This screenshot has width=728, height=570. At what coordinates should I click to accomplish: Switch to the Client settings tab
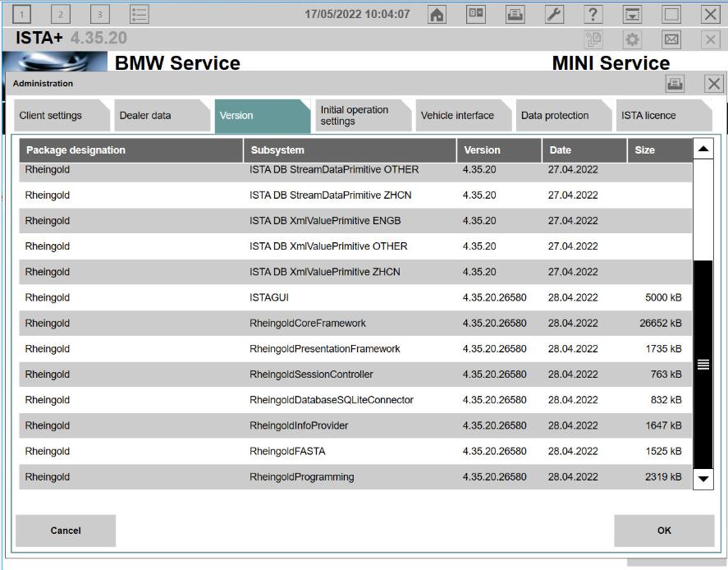point(62,116)
